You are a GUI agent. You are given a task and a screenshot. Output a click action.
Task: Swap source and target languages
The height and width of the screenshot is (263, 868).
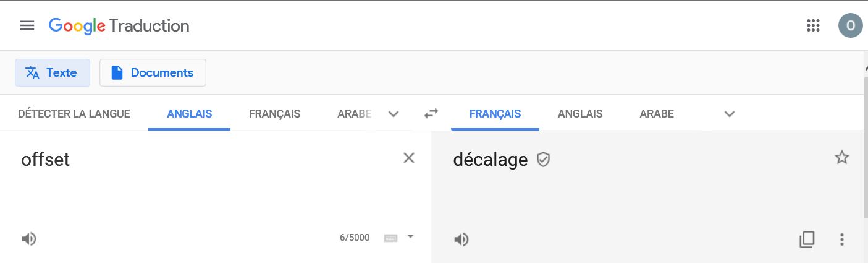coord(431,113)
